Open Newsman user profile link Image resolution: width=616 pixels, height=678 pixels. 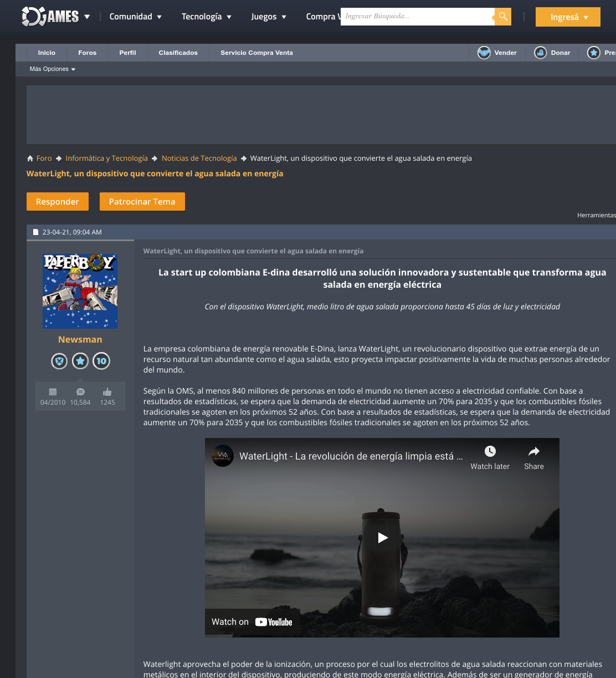pos(80,339)
